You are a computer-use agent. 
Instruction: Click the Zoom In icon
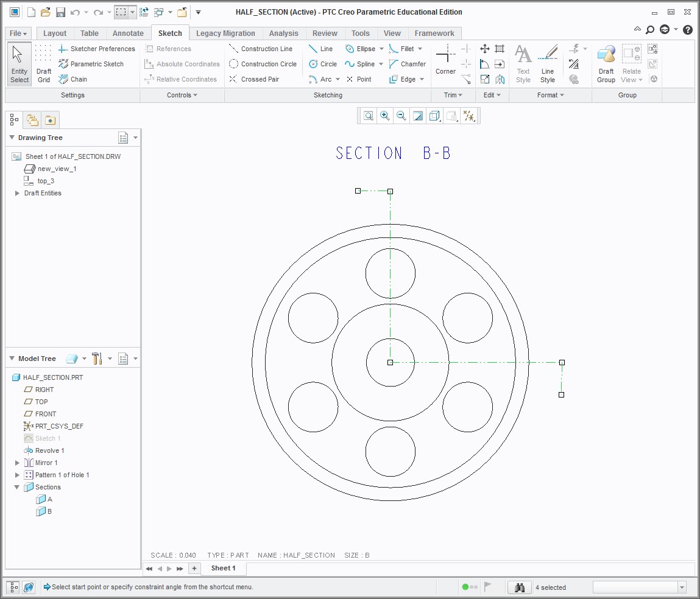coord(385,116)
